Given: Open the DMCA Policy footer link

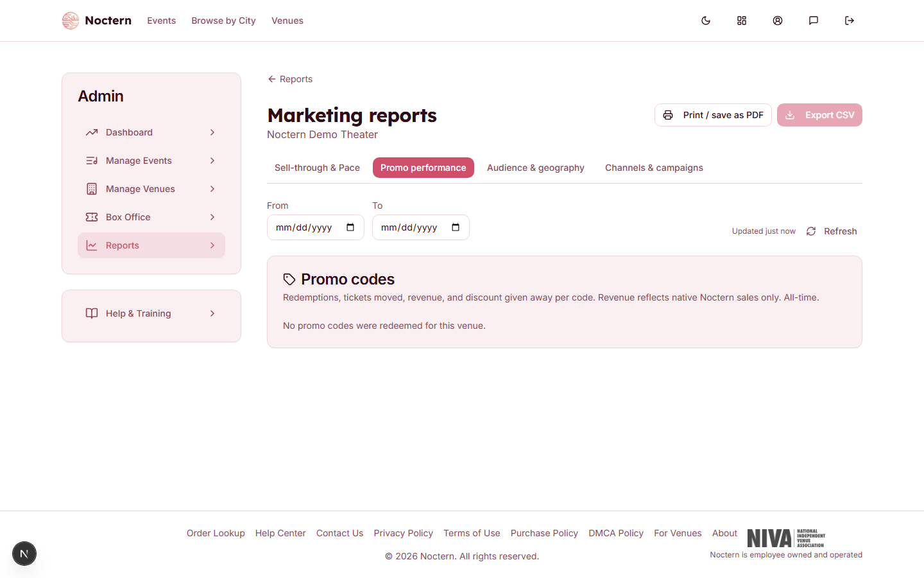Looking at the screenshot, I should click(x=616, y=533).
